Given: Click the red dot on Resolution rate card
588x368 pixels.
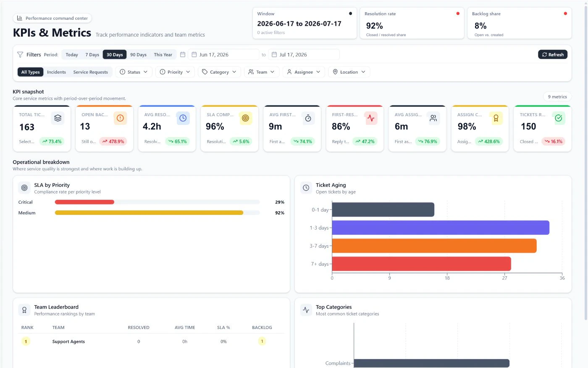Looking at the screenshot, I should (458, 13).
